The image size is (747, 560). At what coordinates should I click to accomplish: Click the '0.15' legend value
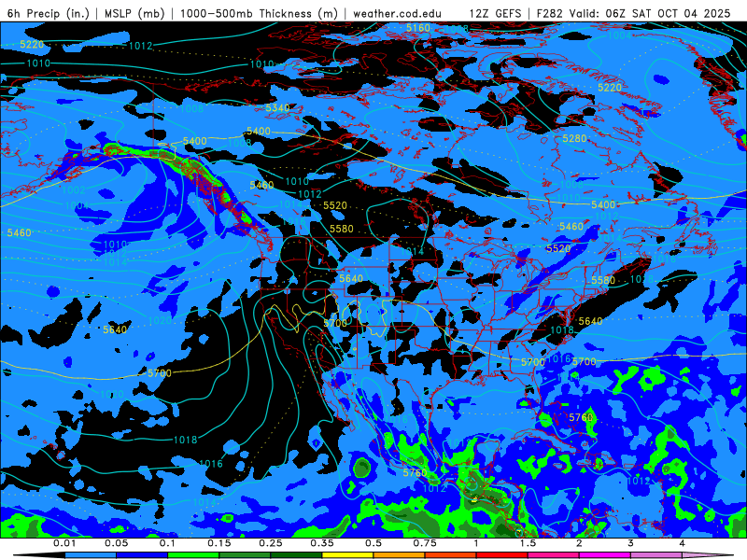point(219,543)
